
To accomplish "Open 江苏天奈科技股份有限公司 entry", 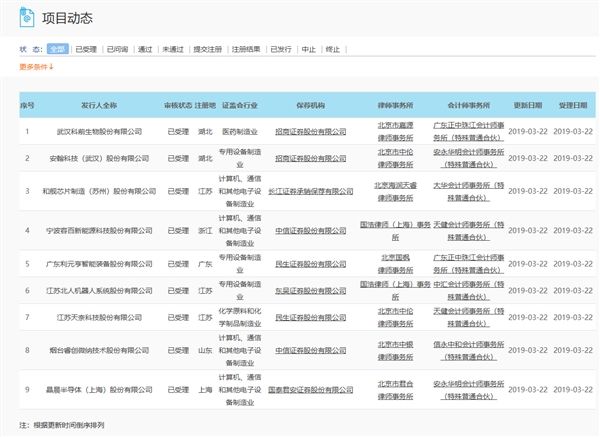I will click(99, 317).
